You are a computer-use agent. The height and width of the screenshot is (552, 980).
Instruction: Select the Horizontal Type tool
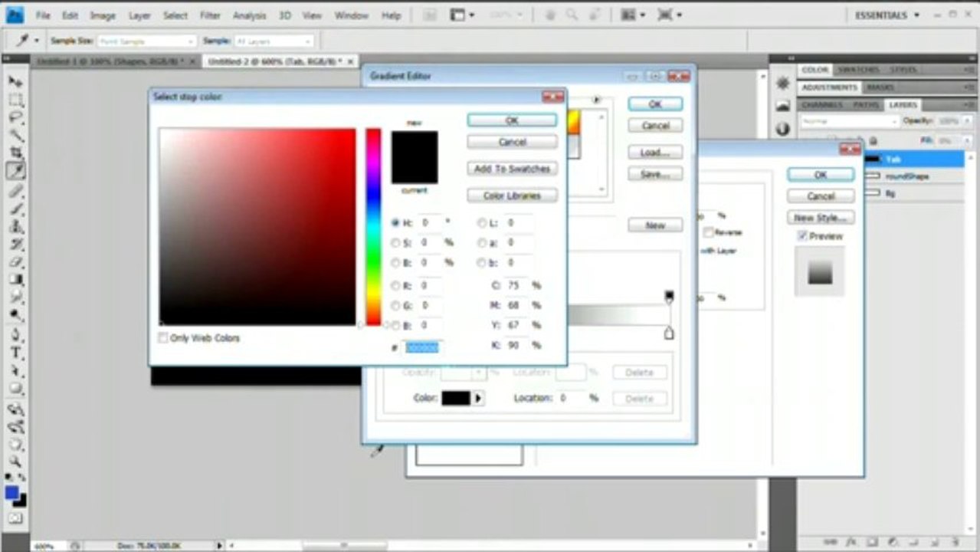coord(15,353)
